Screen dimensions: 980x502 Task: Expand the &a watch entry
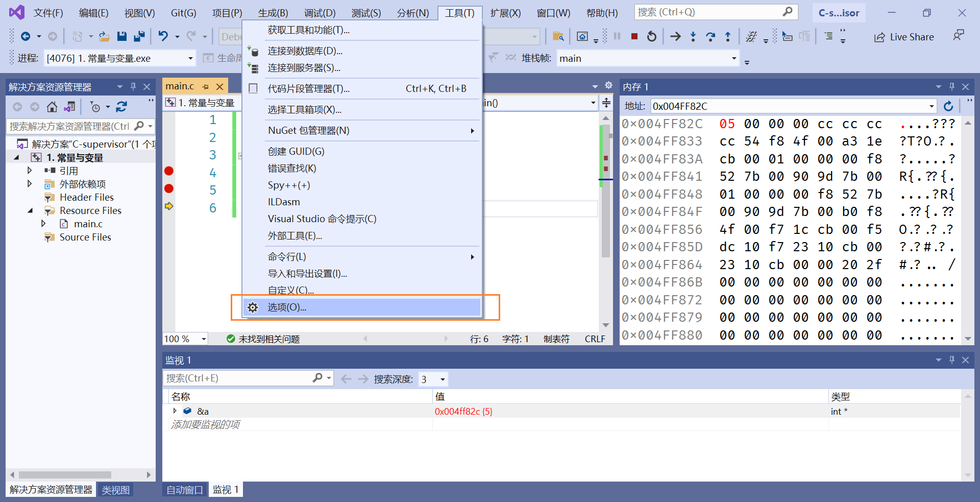[175, 411]
